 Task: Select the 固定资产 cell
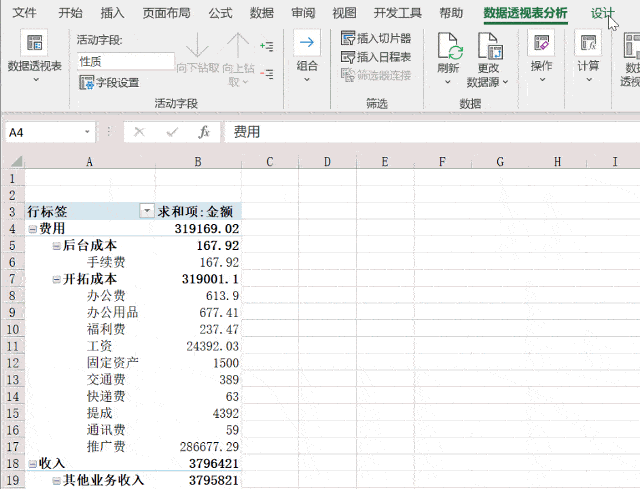(90, 362)
